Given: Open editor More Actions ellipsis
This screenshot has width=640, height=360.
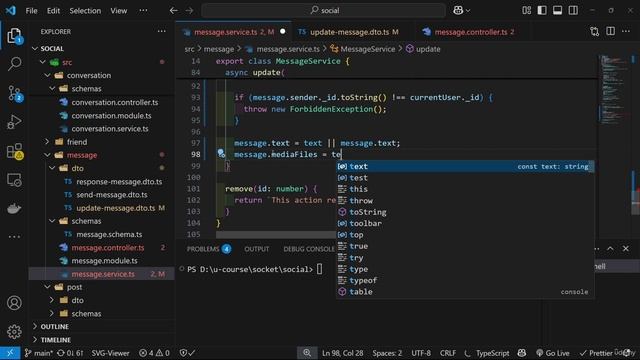Looking at the screenshot, I should coord(626,32).
